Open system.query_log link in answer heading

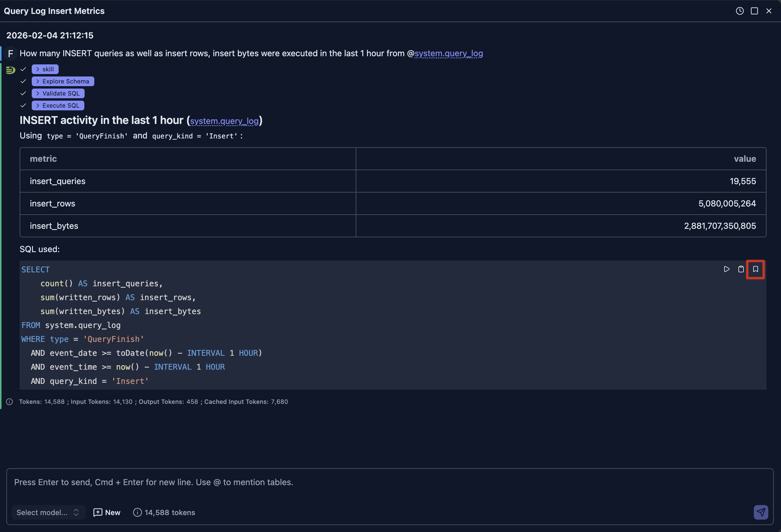pyautogui.click(x=224, y=121)
